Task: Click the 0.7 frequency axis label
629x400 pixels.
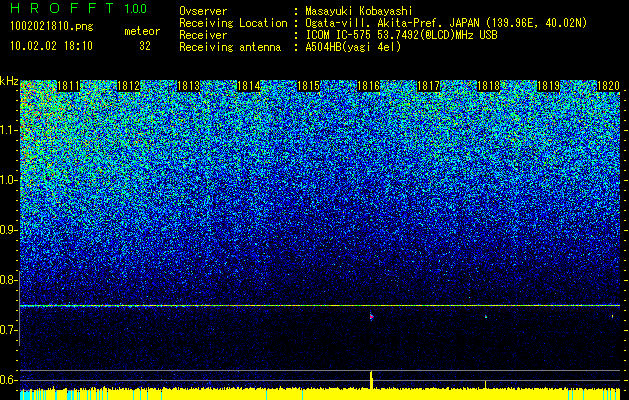Action: pos(8,330)
